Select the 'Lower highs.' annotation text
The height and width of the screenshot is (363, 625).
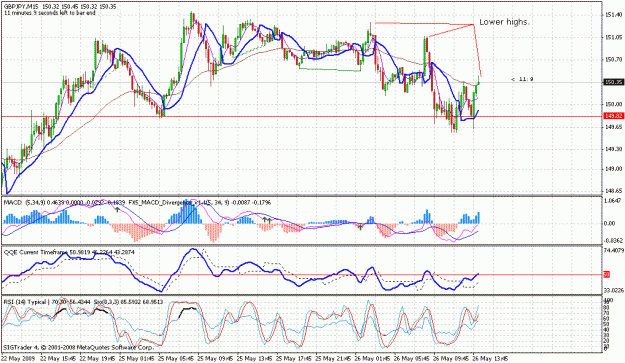tap(504, 22)
